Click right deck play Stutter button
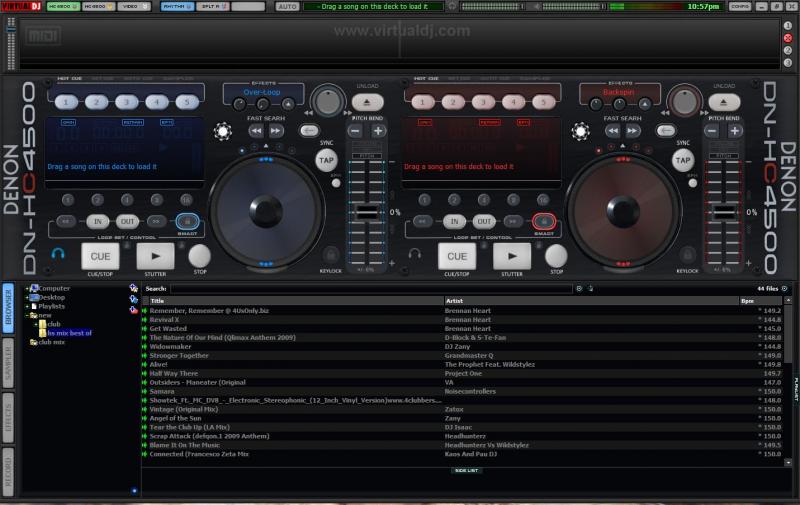 (512, 256)
